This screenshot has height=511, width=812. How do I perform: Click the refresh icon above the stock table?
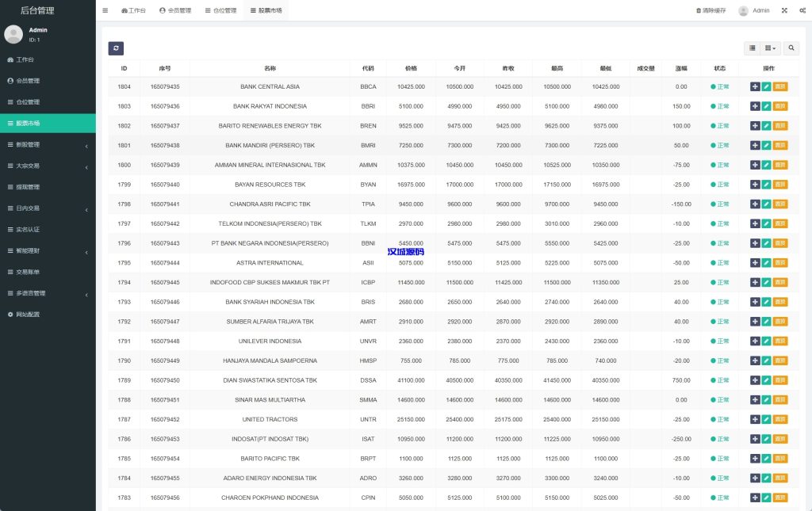116,48
